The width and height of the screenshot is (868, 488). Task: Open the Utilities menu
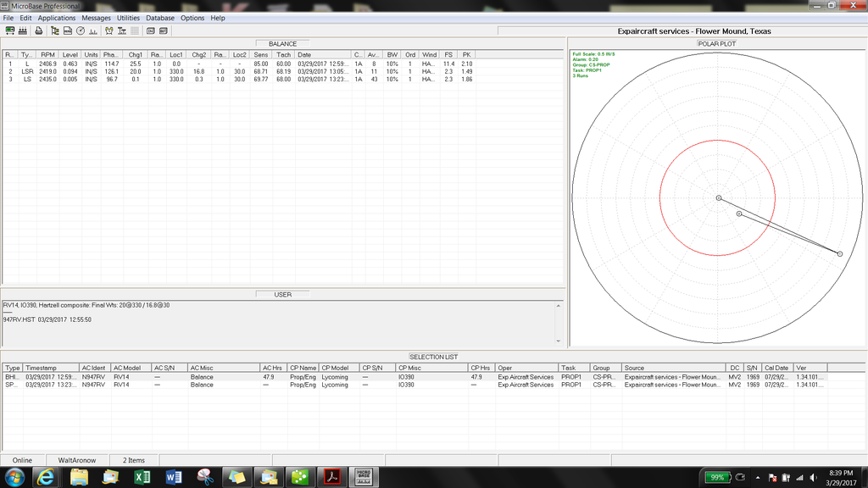pyautogui.click(x=128, y=18)
